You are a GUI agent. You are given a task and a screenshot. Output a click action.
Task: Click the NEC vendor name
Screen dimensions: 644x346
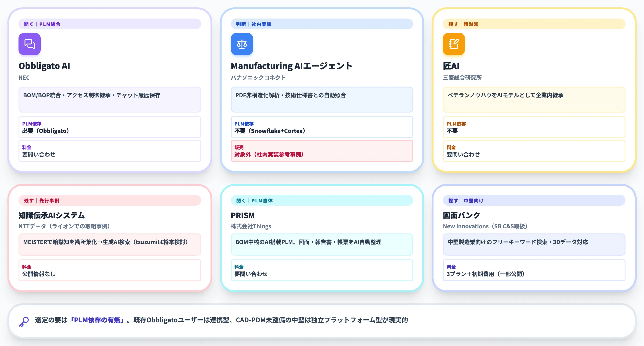click(24, 78)
